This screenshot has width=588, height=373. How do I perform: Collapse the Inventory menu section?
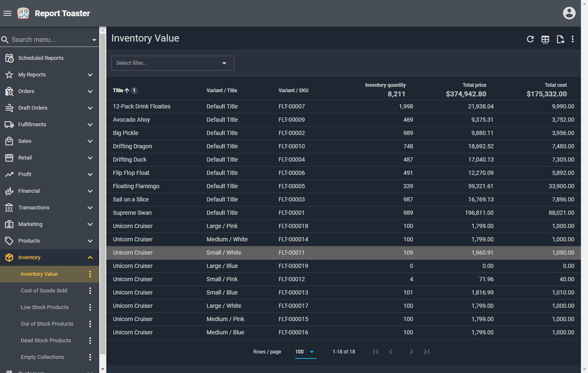point(90,258)
